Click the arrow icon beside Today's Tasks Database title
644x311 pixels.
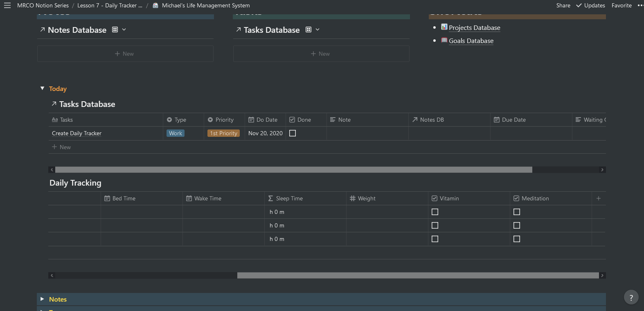point(54,104)
